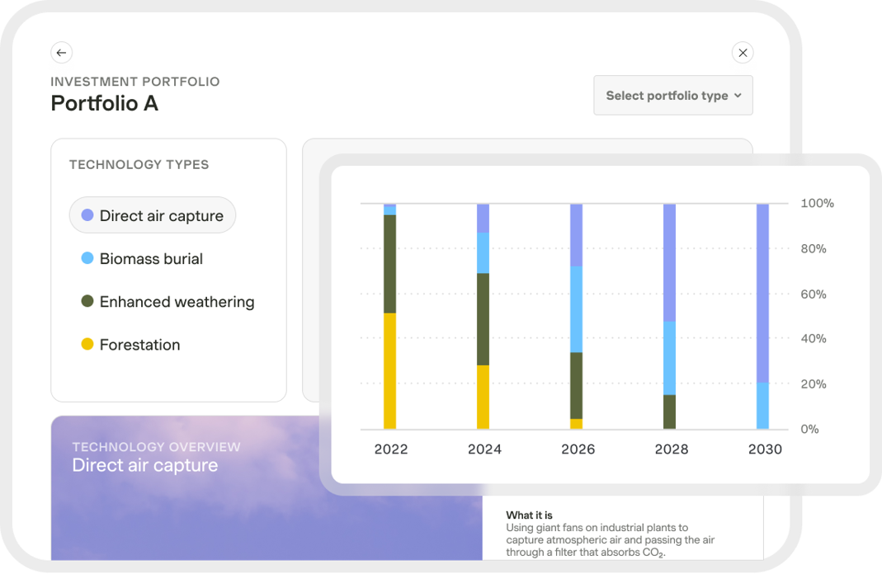Screen dimensions: 882x588
Task: Click the yellow Forestation swatch
Action: tap(87, 343)
